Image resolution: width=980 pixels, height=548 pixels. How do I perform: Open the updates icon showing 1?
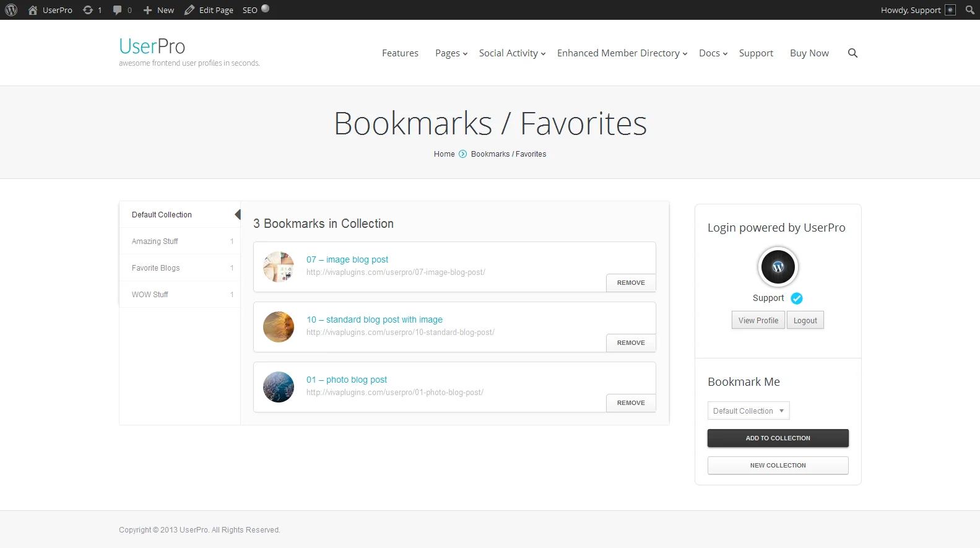point(92,10)
